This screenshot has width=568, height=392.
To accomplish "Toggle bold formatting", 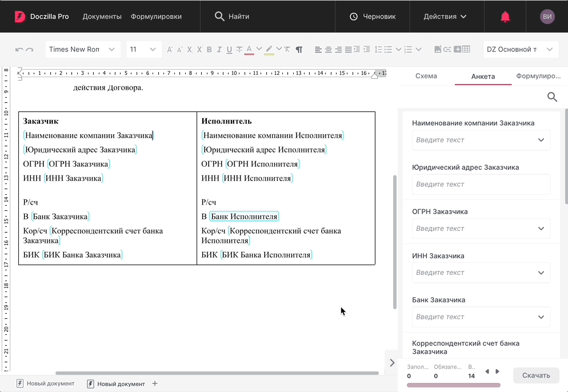I will [209, 50].
